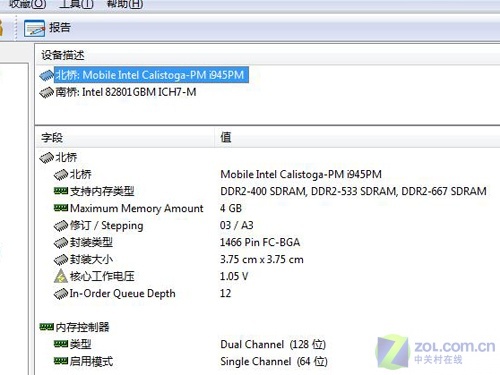The width and height of the screenshot is (500, 375).
Task: Click the value 03 / A3
Action: click(236, 225)
